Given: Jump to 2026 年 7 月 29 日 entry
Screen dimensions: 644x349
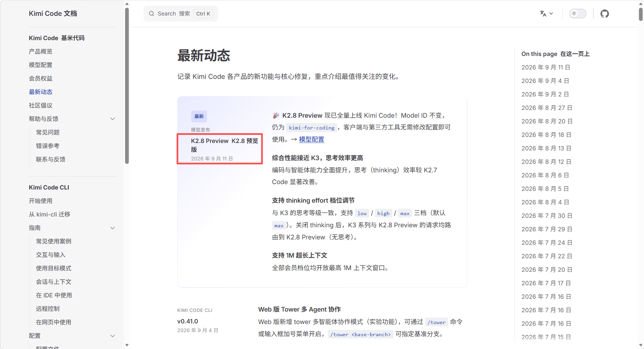Looking at the screenshot, I should click(547, 229).
